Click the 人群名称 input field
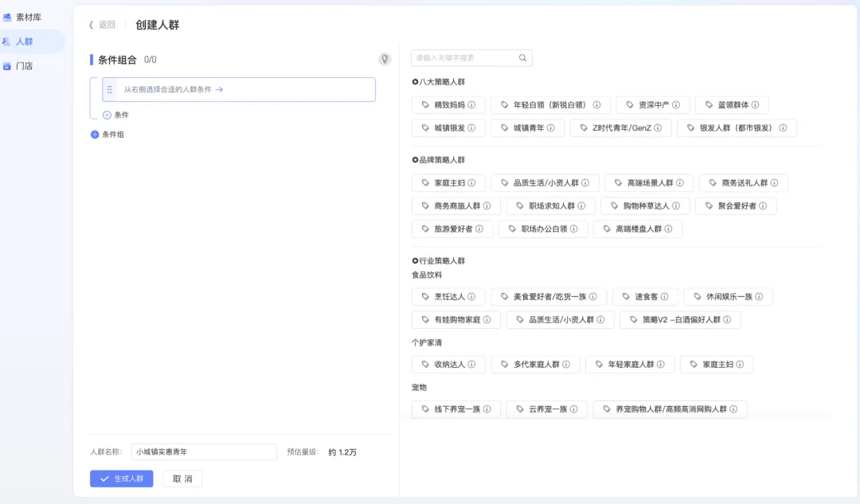This screenshot has height=504, width=860. click(x=204, y=451)
